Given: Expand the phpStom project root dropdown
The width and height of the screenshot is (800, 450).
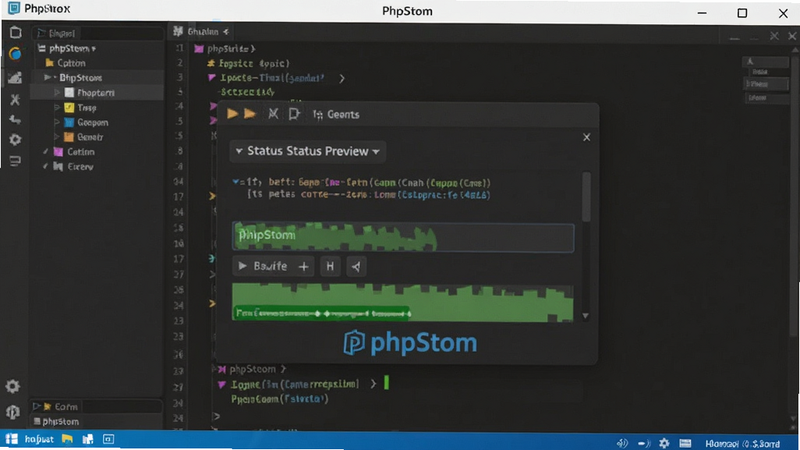Looking at the screenshot, I should point(93,49).
